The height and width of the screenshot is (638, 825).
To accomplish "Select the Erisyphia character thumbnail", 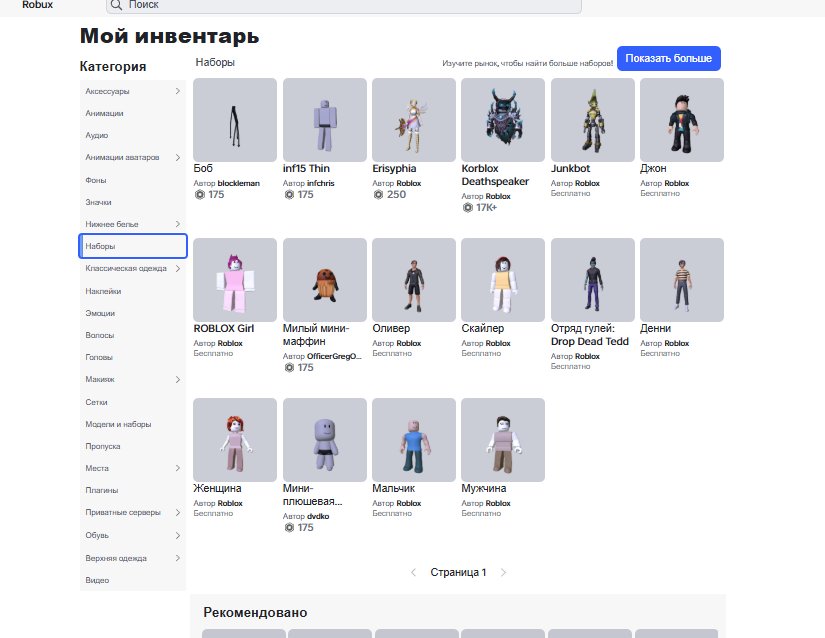I will [414, 120].
